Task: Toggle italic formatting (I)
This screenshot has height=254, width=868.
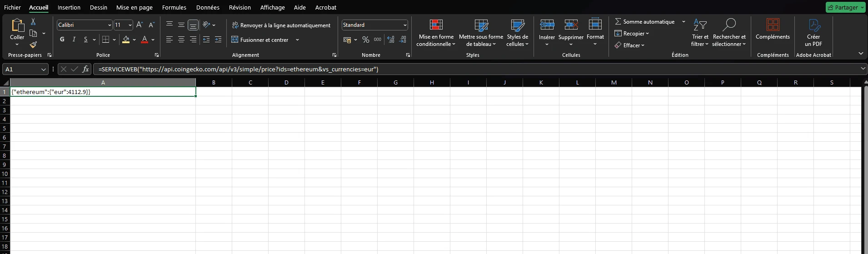Action: coord(74,40)
